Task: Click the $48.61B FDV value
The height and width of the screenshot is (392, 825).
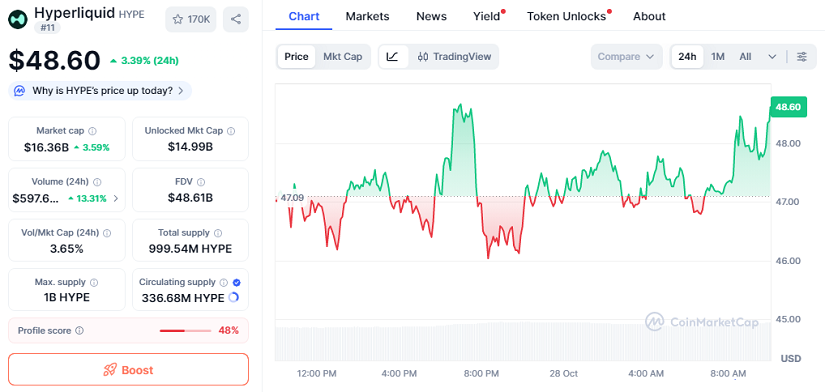Action: click(190, 198)
